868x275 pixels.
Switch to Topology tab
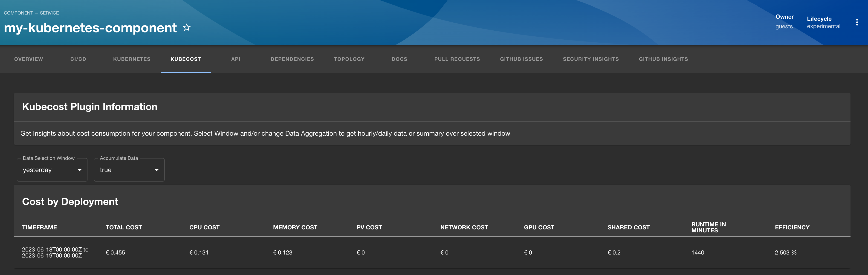point(349,59)
